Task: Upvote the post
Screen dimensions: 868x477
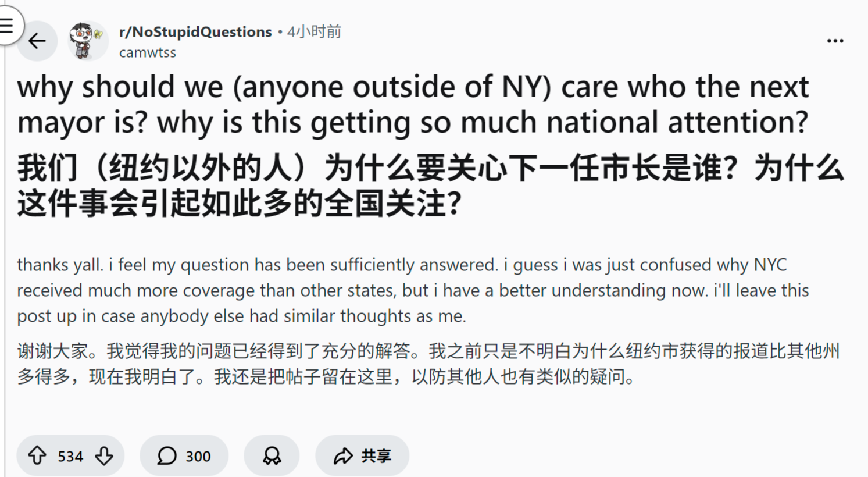Action: 37,455
